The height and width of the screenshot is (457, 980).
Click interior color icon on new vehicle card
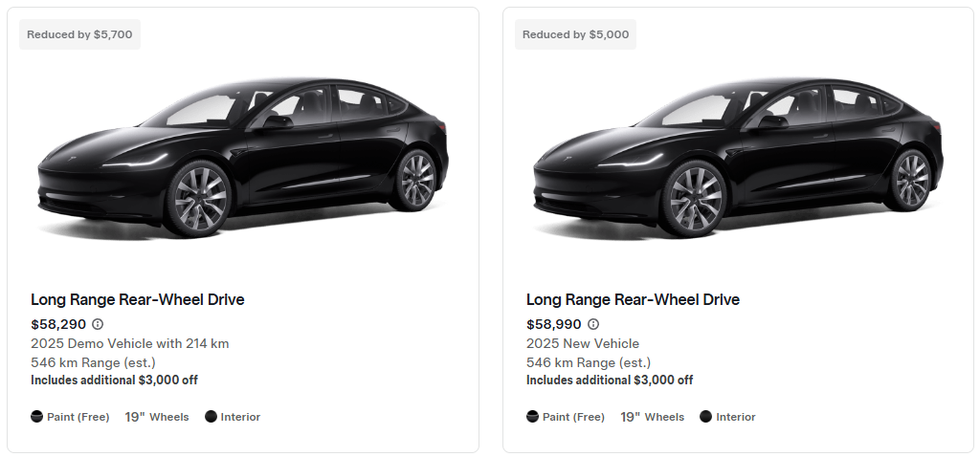(706, 417)
